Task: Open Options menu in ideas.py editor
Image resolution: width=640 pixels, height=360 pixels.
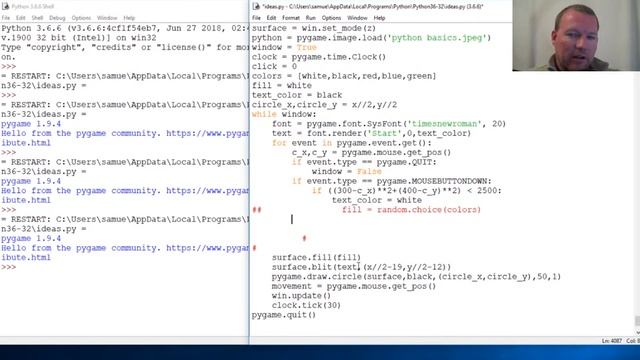Action: 331,18
